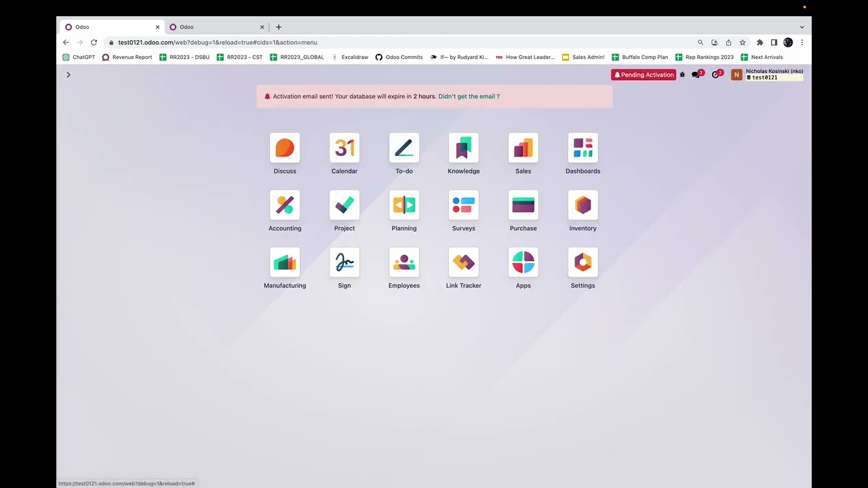Open the Sales Admin! bookmark

pos(583,57)
